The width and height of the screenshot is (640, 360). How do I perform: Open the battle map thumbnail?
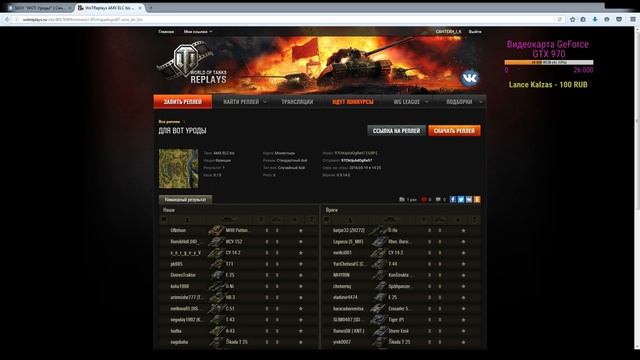pyautogui.click(x=178, y=169)
